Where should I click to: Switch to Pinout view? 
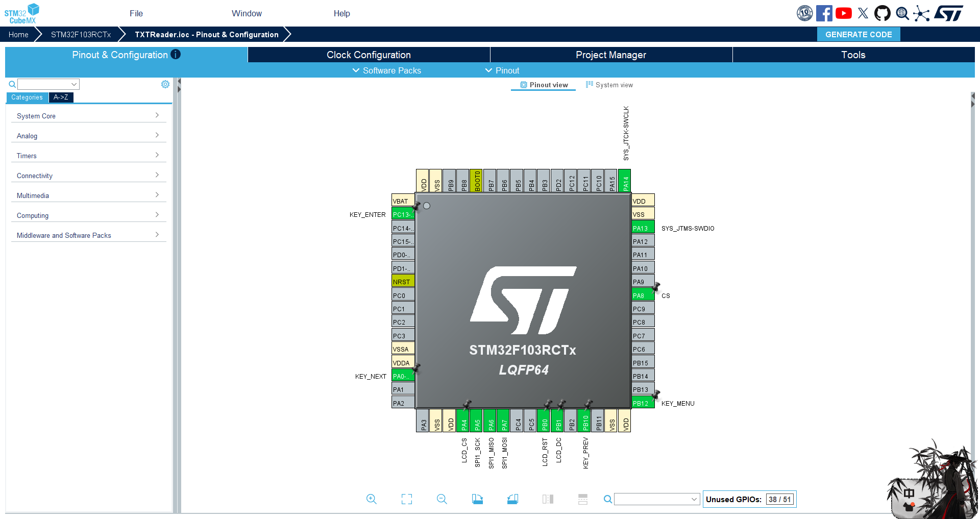tap(544, 85)
